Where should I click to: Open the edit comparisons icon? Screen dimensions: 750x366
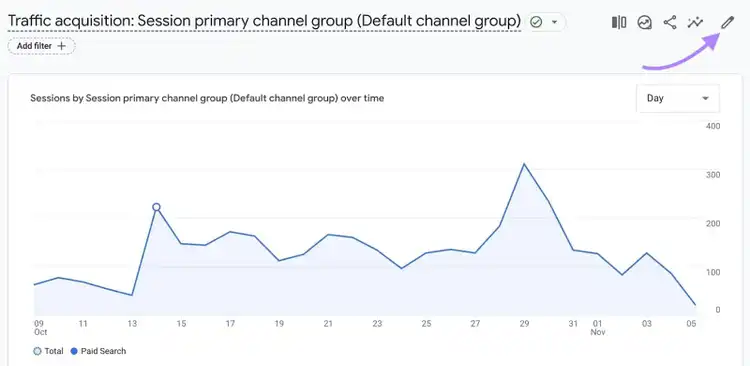(619, 22)
